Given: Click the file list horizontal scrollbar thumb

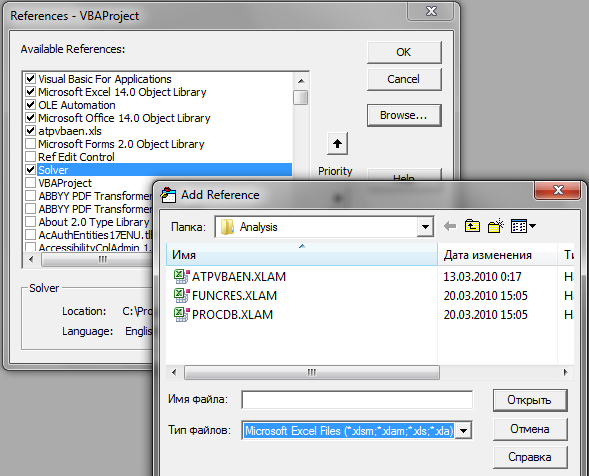Looking at the screenshot, I should pos(312,373).
